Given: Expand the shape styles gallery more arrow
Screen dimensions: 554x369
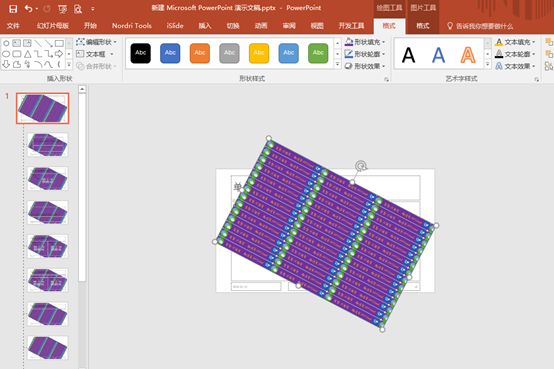Looking at the screenshot, I should tap(337, 65).
